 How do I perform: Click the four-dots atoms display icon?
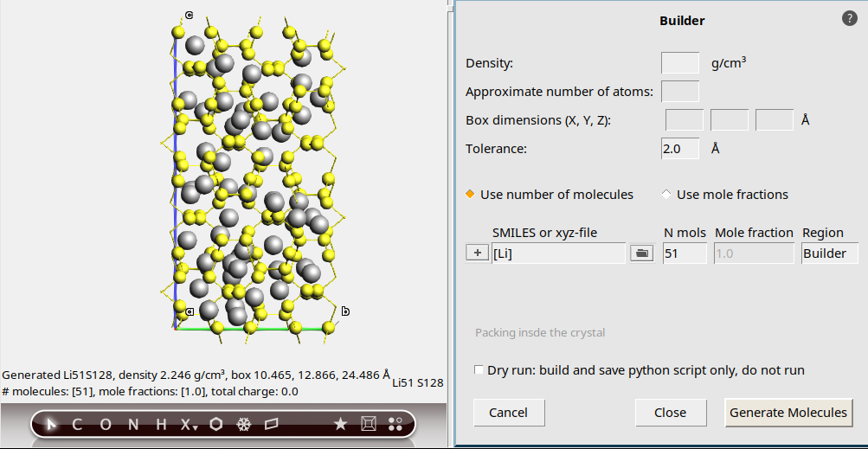[x=395, y=424]
